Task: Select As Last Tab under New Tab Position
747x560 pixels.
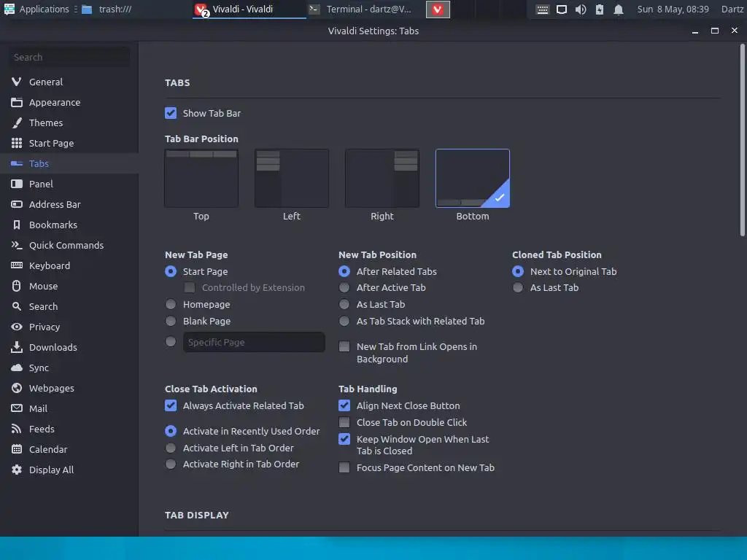Action: [344, 304]
